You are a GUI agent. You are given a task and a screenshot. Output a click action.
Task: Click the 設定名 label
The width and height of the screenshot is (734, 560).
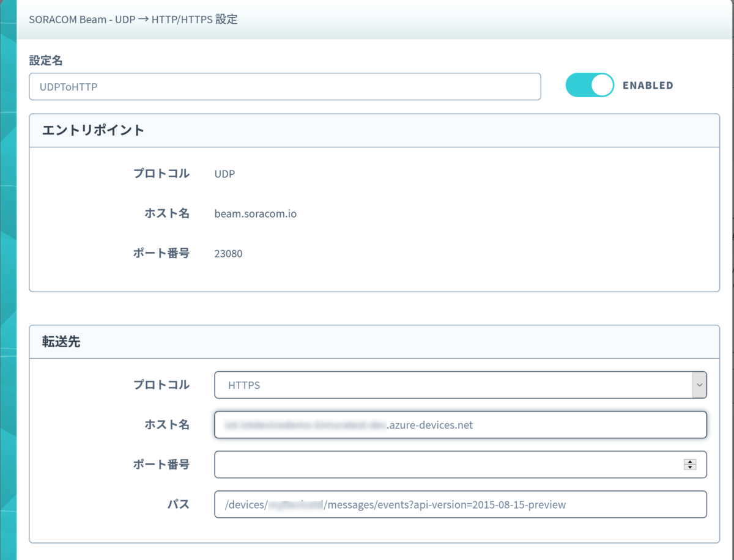click(46, 61)
